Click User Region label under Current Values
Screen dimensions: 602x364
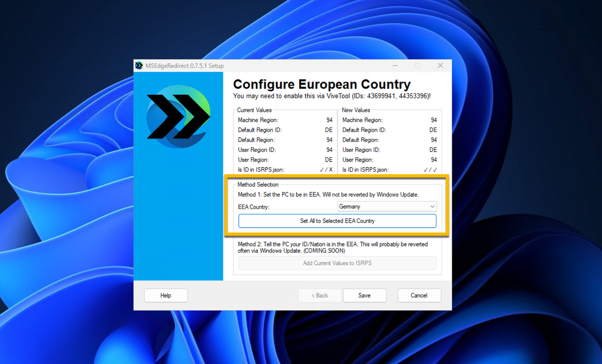[253, 160]
